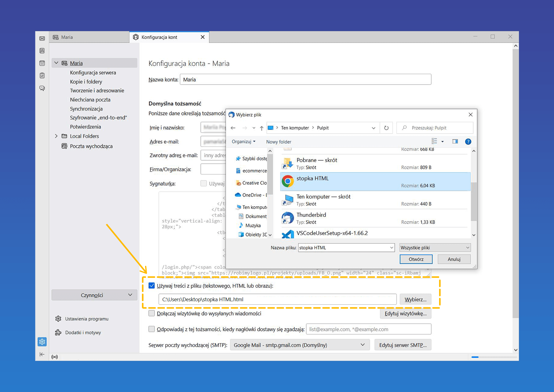Select Ten komputer — skrót item
554x392 pixels.
pos(375,200)
